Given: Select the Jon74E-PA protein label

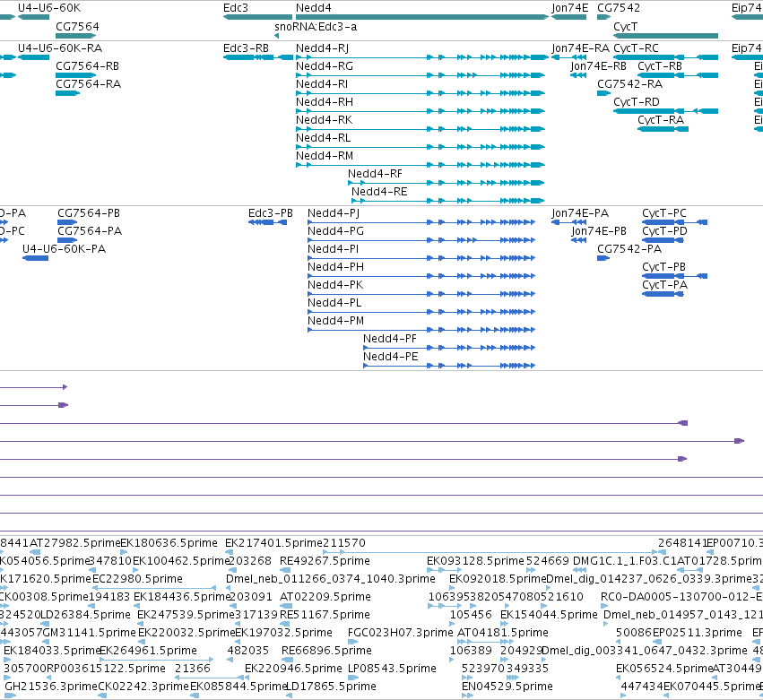Looking at the screenshot, I should pyautogui.click(x=580, y=213).
